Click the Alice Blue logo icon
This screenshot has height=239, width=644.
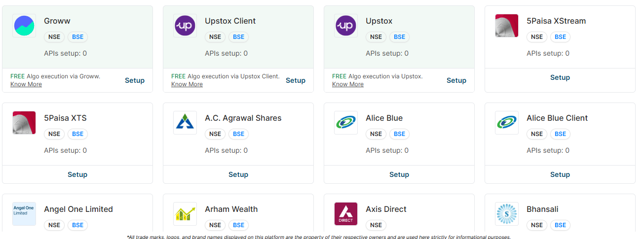[346, 123]
